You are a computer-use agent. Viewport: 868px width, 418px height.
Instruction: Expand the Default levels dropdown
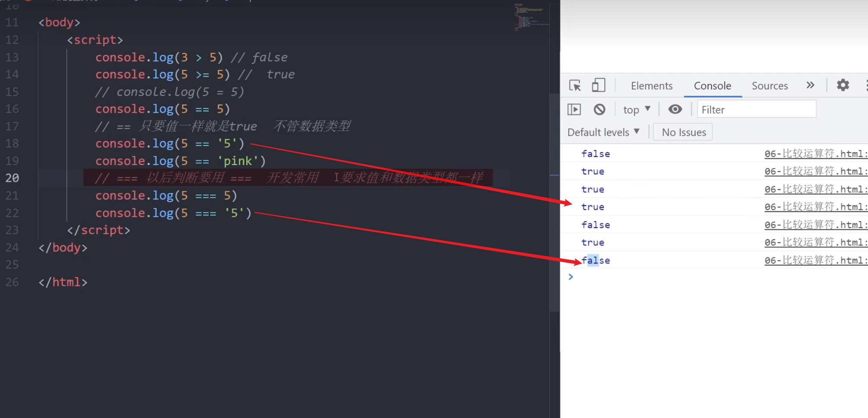[603, 132]
